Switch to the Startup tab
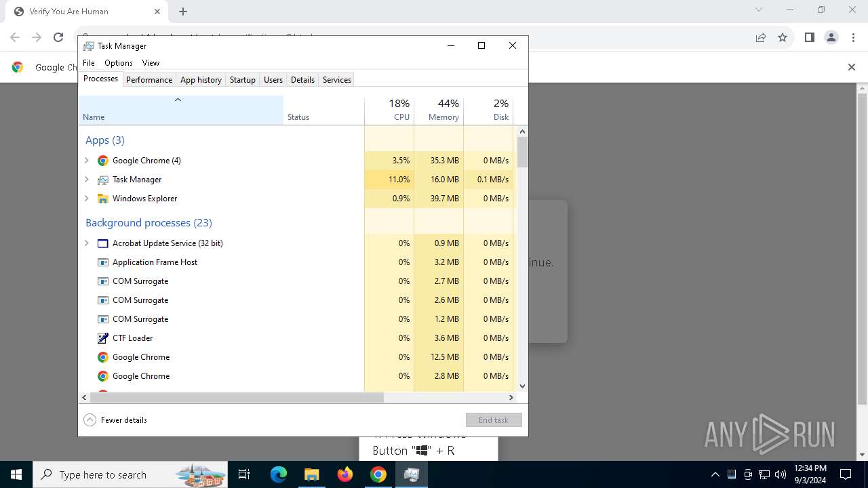 pos(243,80)
